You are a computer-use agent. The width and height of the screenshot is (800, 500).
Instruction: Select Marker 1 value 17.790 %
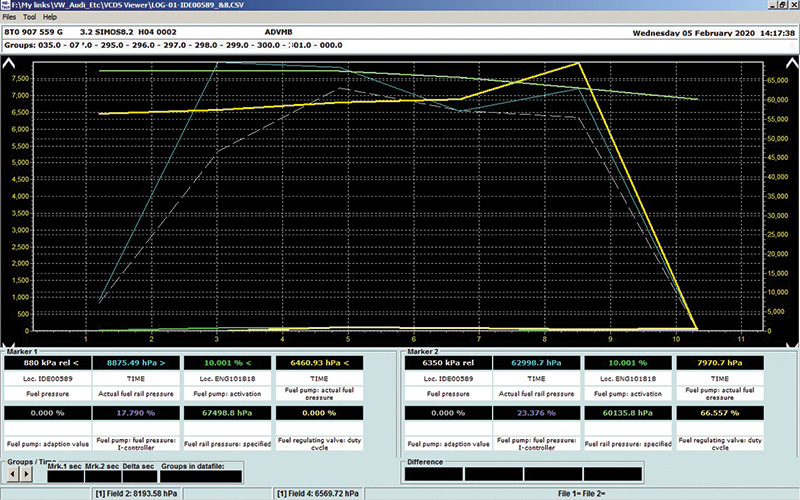pyautogui.click(x=136, y=413)
